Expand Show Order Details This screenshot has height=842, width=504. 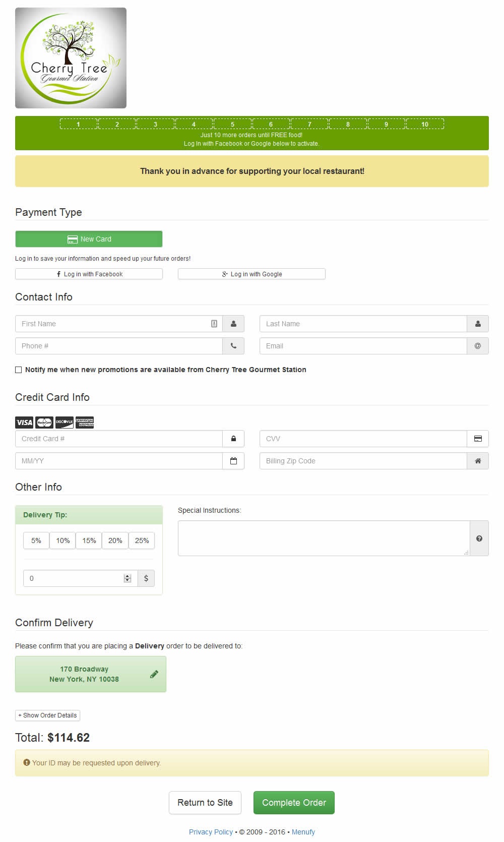tap(48, 715)
